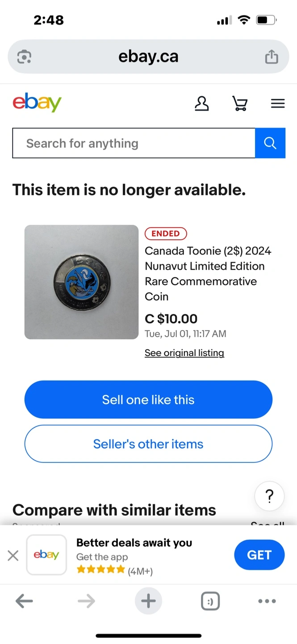Tap the ebay.ca address bar

(148, 57)
